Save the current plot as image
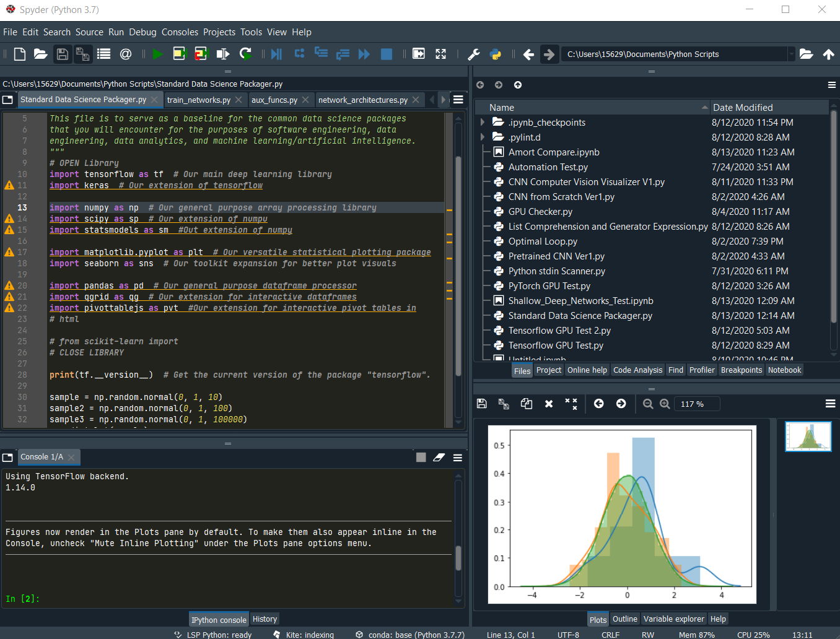The image size is (840, 639). click(481, 403)
